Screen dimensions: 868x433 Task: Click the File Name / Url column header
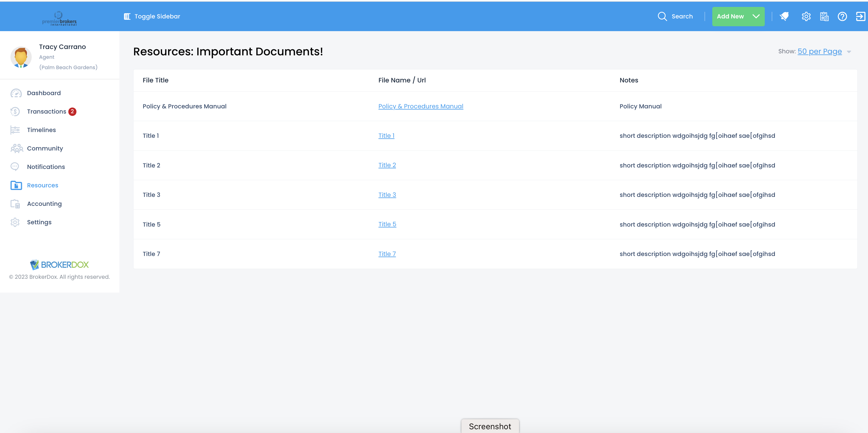tap(402, 80)
